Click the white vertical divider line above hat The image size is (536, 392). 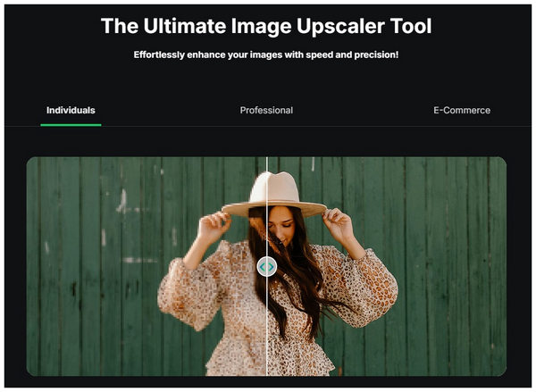pos(266,164)
